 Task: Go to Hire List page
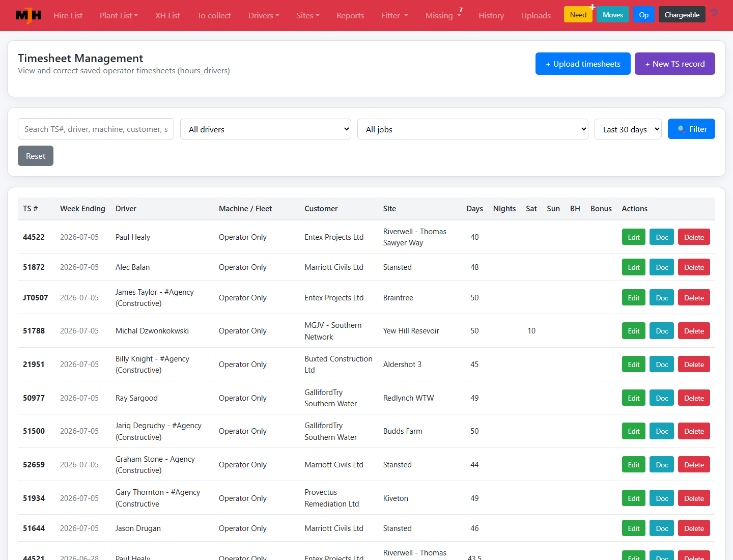(x=68, y=15)
